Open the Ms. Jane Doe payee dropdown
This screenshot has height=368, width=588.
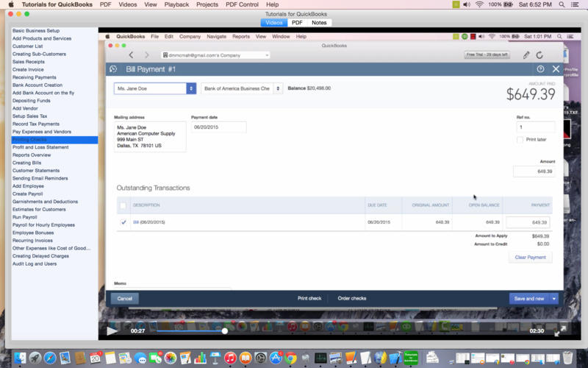point(191,88)
